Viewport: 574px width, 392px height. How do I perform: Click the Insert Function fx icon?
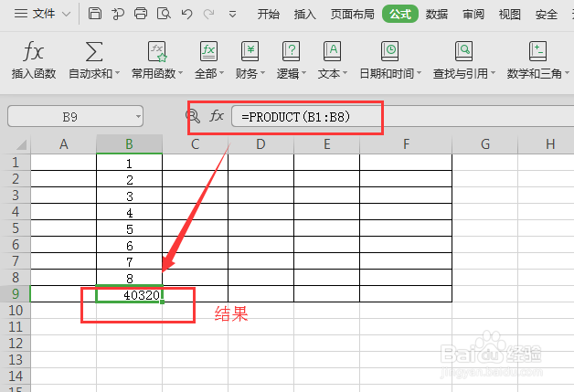(33, 51)
